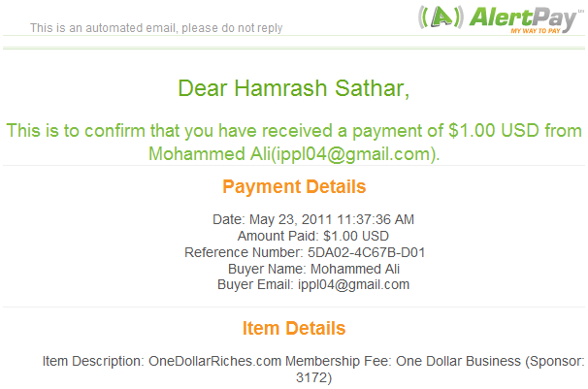Click the sponsor number 3172
Screen dimensions: 588x389
311,377
